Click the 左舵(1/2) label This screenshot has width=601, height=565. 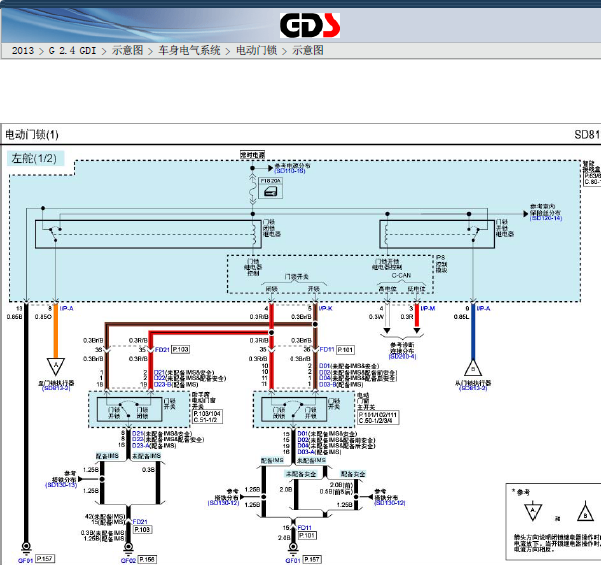pyautogui.click(x=34, y=158)
